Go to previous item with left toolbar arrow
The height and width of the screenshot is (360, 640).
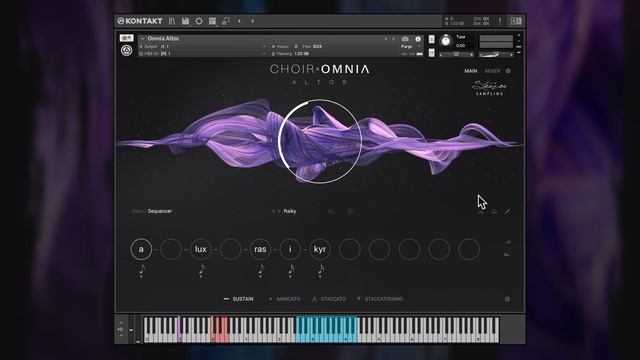click(239, 21)
